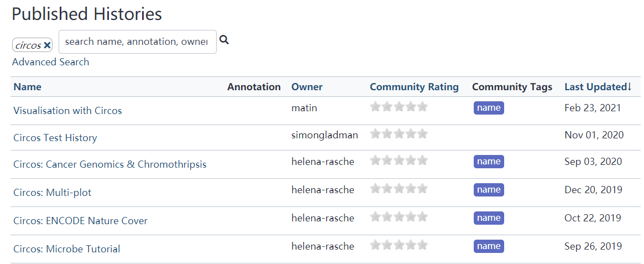
Task: Open the Visualisation with Circos history
Action: [67, 111]
